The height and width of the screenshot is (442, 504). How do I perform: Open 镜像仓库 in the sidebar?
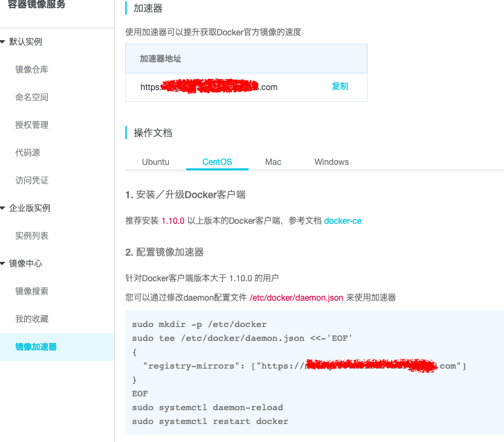point(32,69)
